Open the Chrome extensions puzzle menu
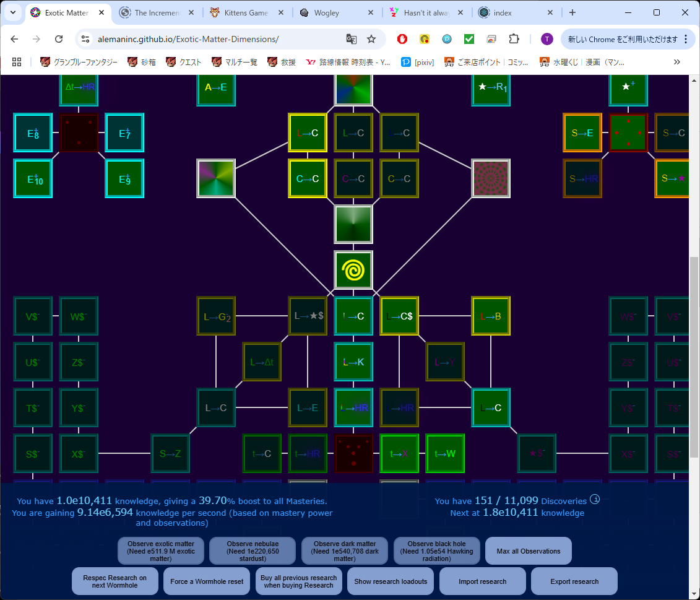 [515, 38]
